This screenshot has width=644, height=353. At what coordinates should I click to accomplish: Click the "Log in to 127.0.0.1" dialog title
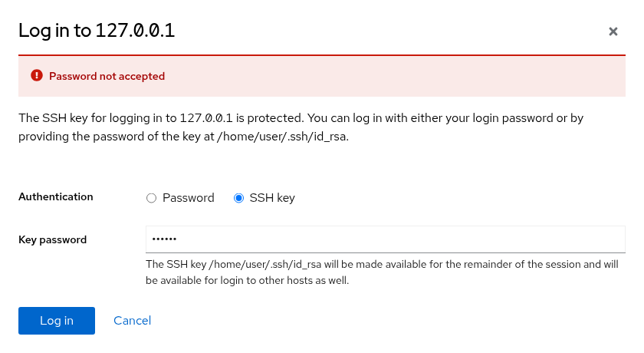pyautogui.click(x=97, y=31)
